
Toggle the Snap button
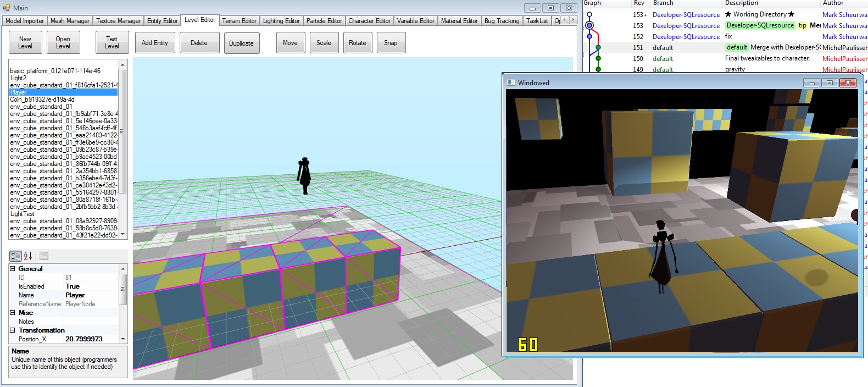391,43
